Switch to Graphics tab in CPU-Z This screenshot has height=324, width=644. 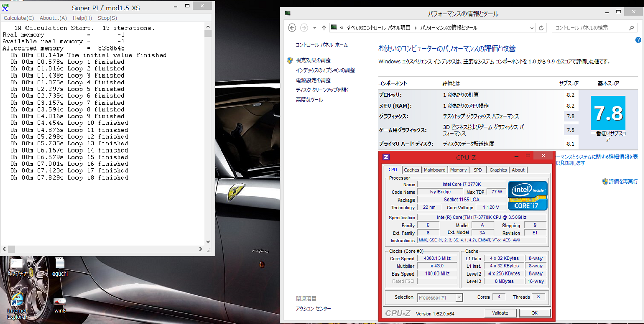[x=498, y=170]
